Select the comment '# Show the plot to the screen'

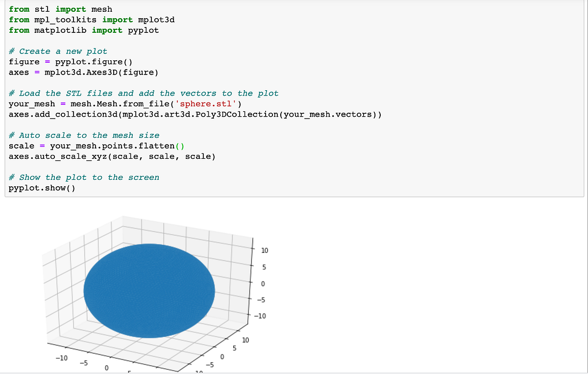[x=84, y=177]
